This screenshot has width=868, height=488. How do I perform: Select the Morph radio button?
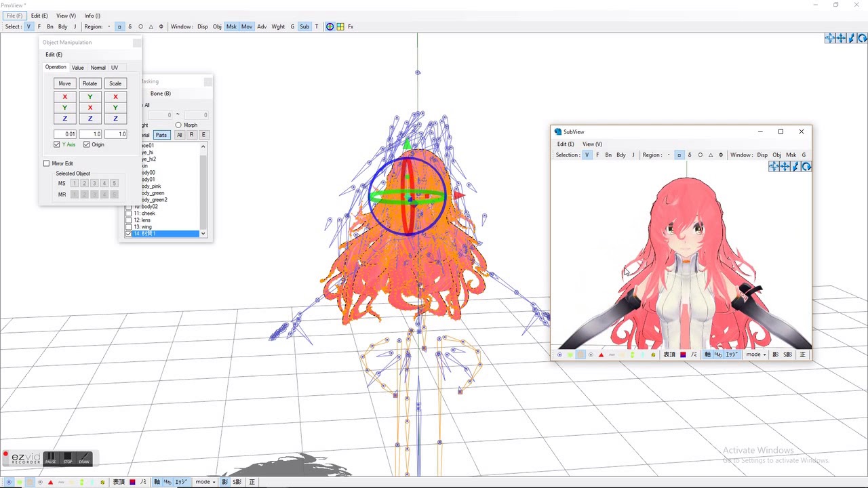tap(178, 125)
